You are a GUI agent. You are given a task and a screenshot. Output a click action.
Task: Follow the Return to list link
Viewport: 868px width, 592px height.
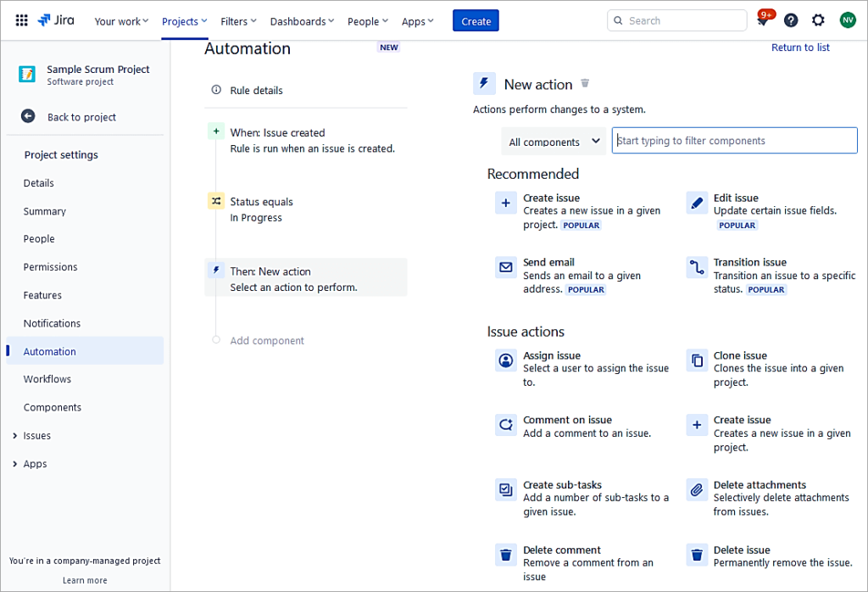coord(800,47)
